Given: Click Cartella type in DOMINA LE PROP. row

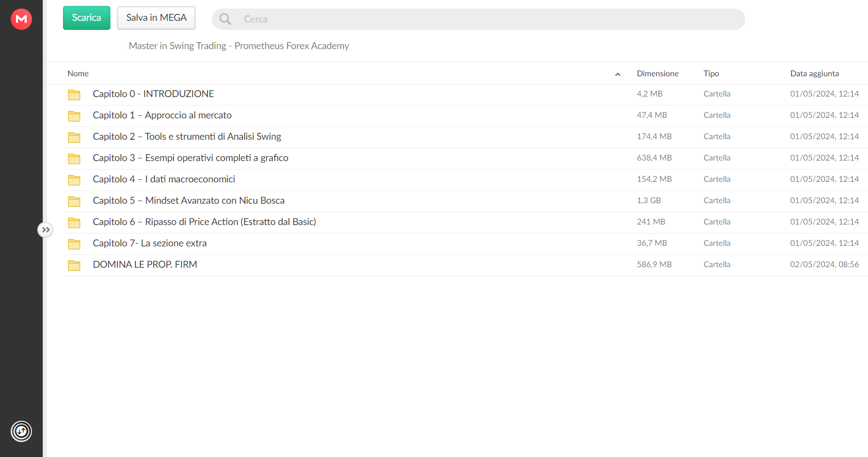Looking at the screenshot, I should (717, 264).
